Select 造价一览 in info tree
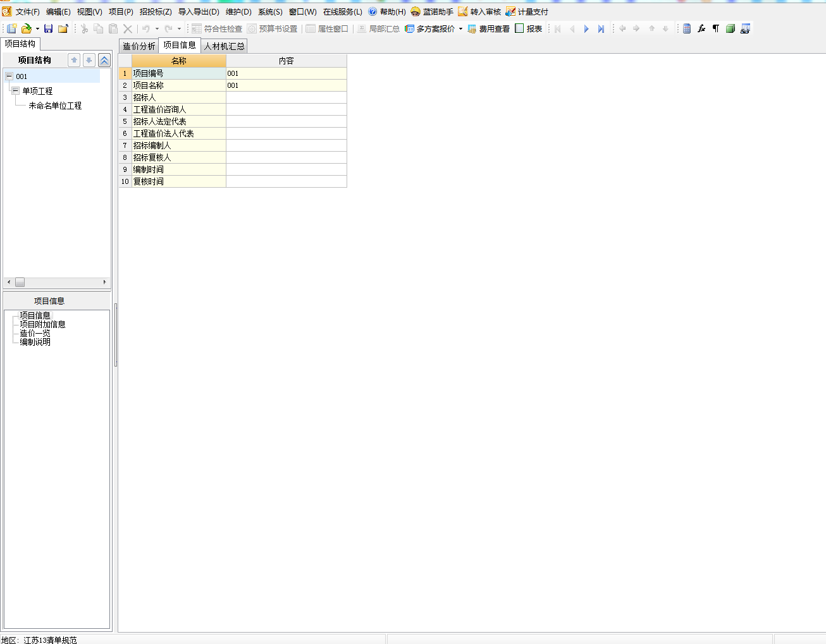Viewport: 826px width, 644px height. click(35, 333)
